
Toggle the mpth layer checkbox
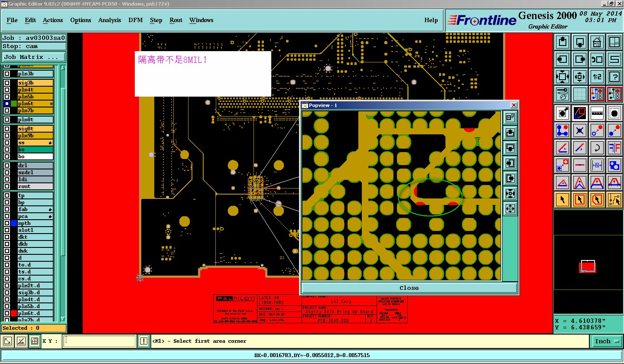click(x=7, y=223)
